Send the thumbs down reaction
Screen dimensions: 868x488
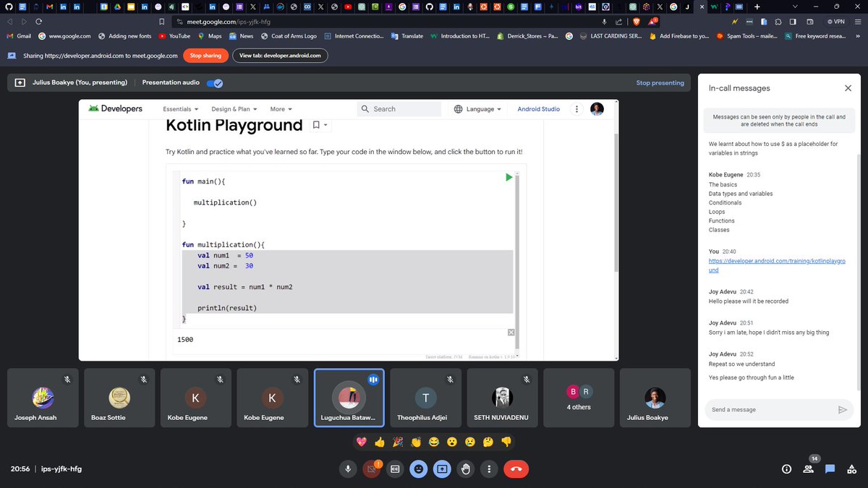(506, 442)
